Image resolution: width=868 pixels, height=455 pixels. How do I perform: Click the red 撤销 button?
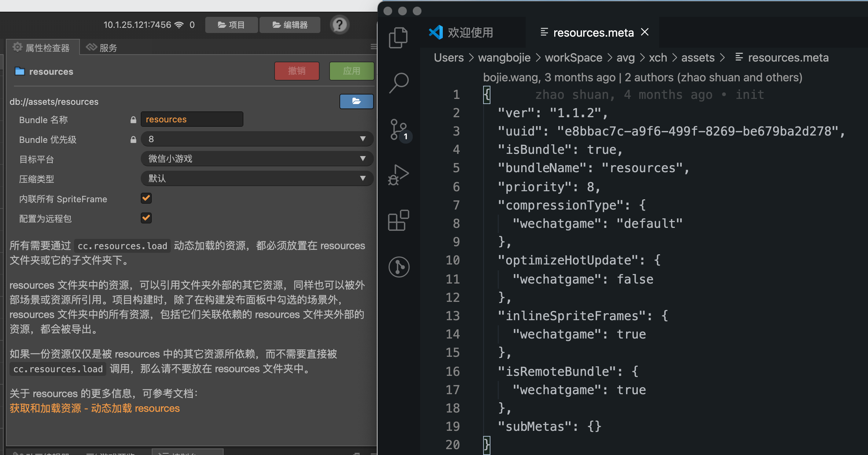(297, 71)
